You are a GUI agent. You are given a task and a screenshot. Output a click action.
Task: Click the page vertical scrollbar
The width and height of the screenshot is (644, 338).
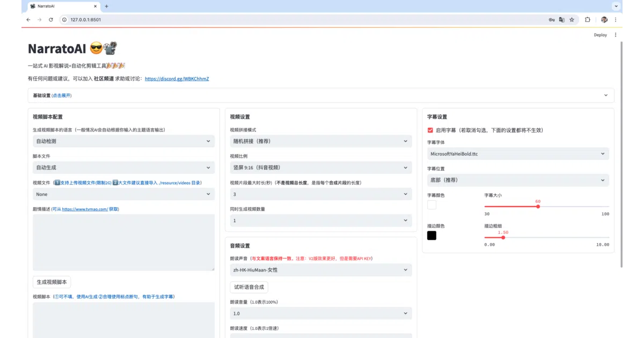tap(621, 156)
